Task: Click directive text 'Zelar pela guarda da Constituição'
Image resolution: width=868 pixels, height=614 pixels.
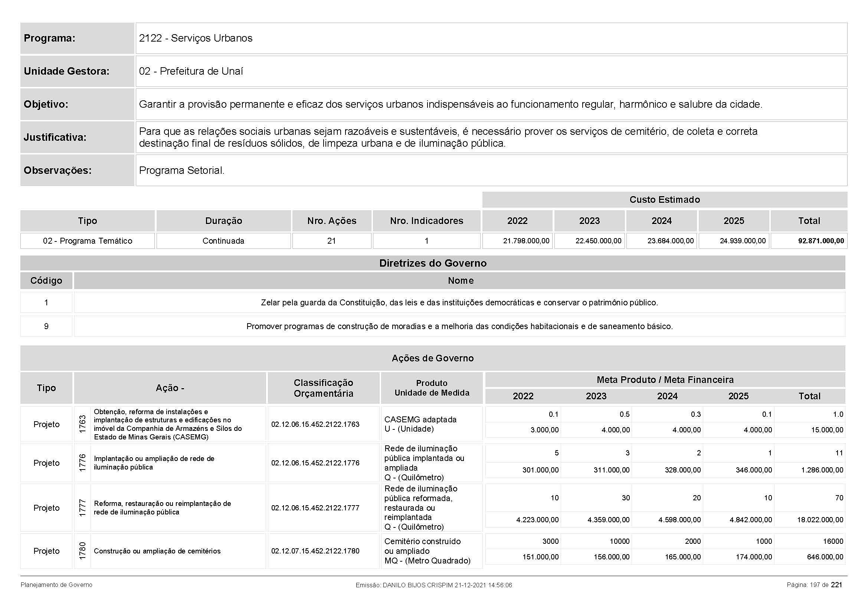Action: [459, 303]
